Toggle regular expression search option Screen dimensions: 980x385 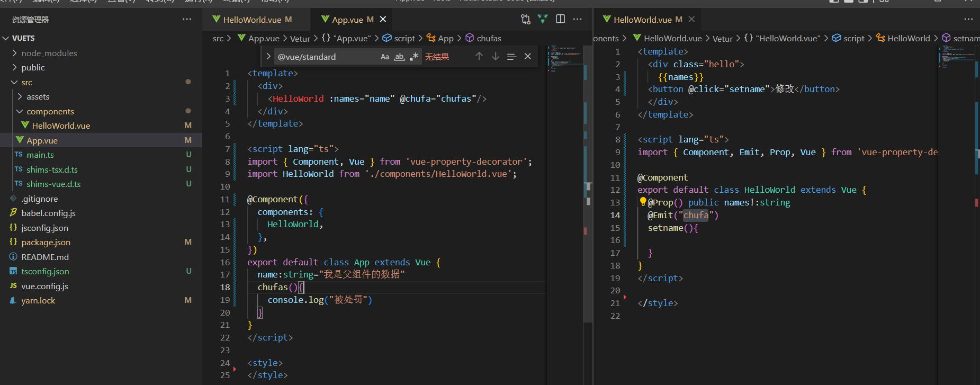pyautogui.click(x=413, y=57)
